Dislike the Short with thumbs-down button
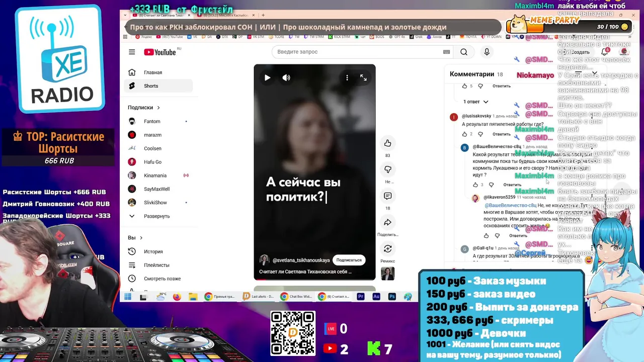This screenshot has width=644, height=362. [387, 169]
